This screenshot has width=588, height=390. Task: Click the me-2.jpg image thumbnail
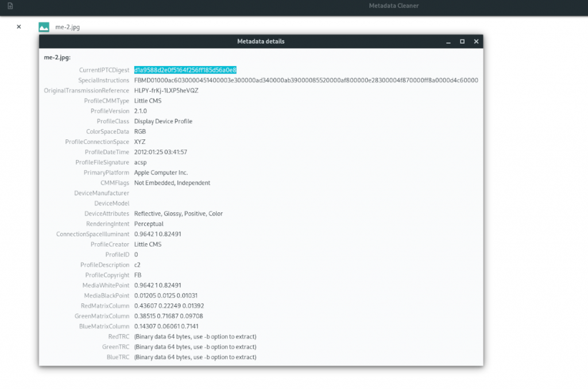[44, 26]
